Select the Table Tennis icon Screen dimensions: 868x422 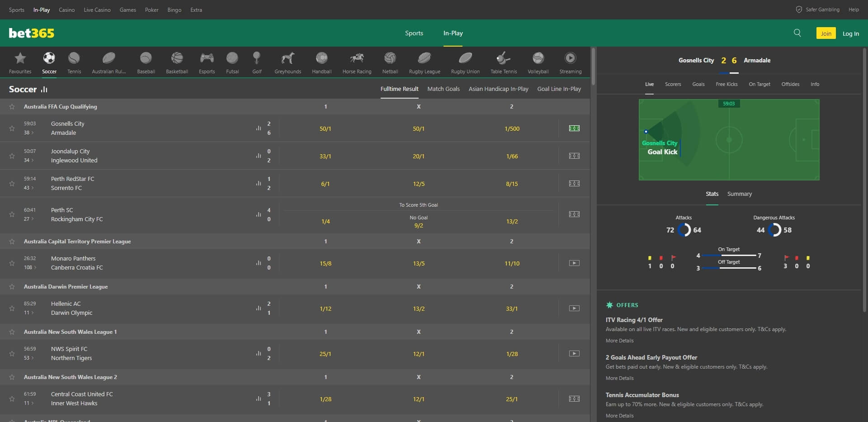point(503,62)
